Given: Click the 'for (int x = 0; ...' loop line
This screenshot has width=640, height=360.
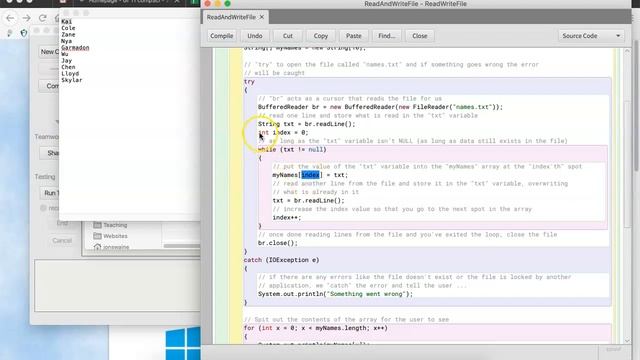Looking at the screenshot, I should [316, 328].
